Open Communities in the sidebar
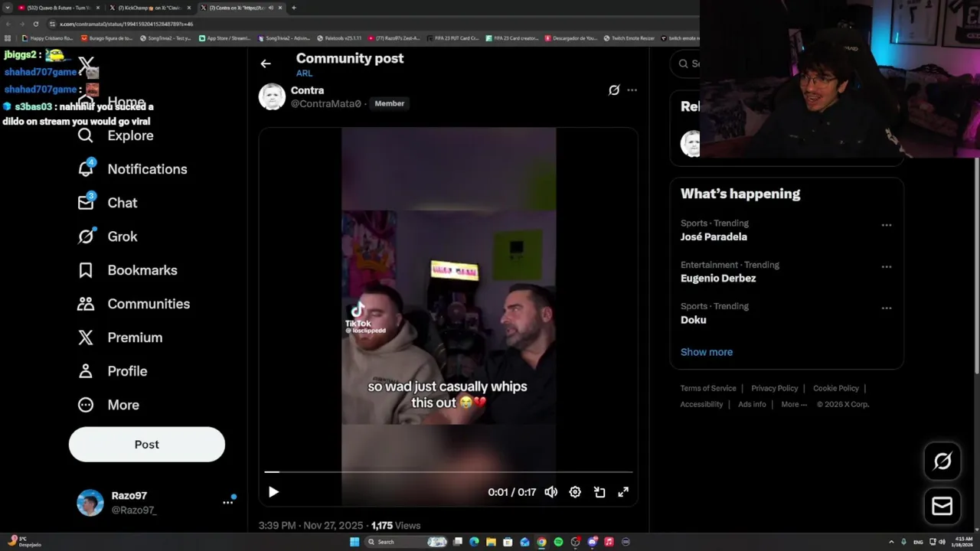 [133, 304]
